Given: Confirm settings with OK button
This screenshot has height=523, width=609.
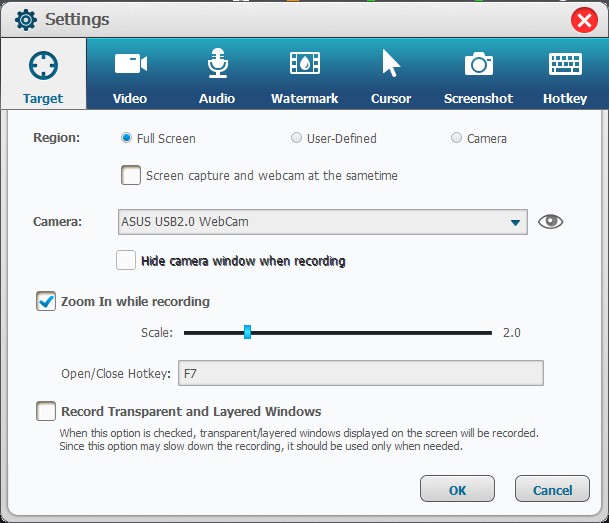Looking at the screenshot, I should point(457,489).
